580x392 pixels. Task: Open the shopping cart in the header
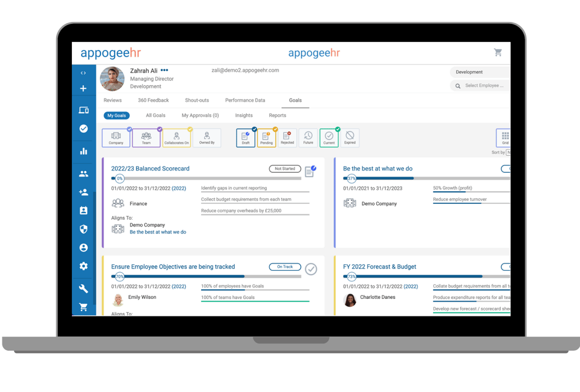click(x=498, y=52)
